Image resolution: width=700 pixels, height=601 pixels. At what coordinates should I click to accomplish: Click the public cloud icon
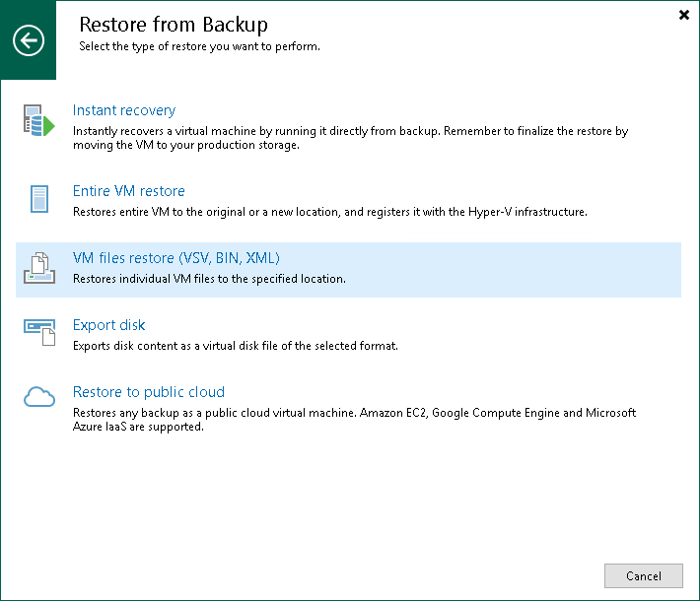(39, 398)
